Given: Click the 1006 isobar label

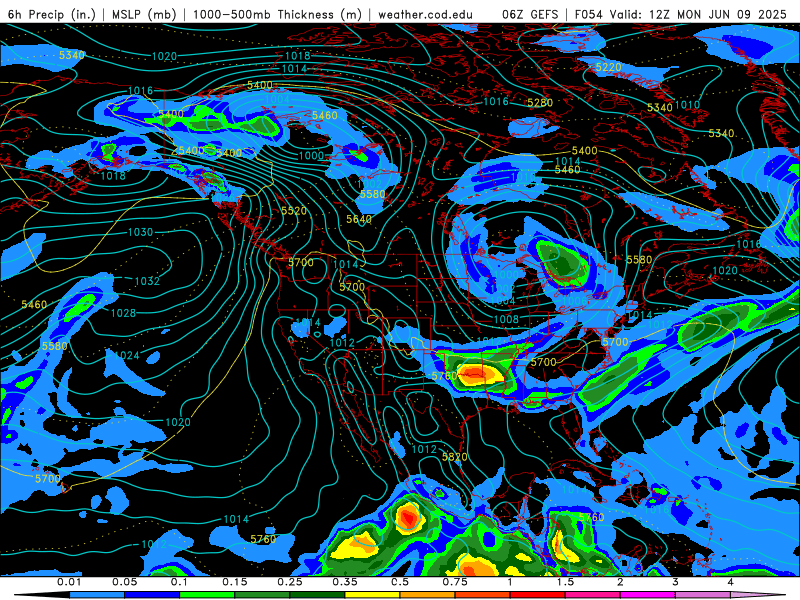Looking at the screenshot, I should click(x=574, y=301).
